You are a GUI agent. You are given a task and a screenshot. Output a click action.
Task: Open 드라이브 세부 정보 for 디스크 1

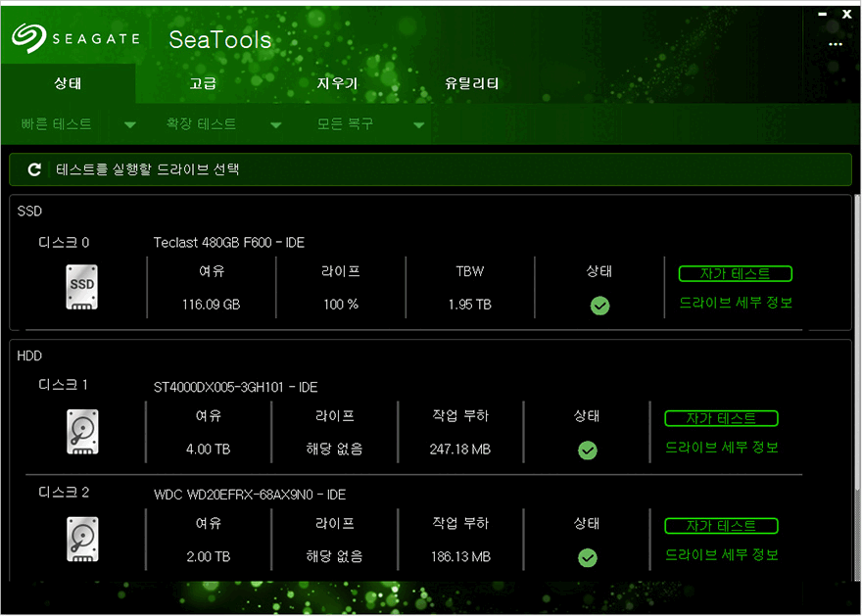721,448
